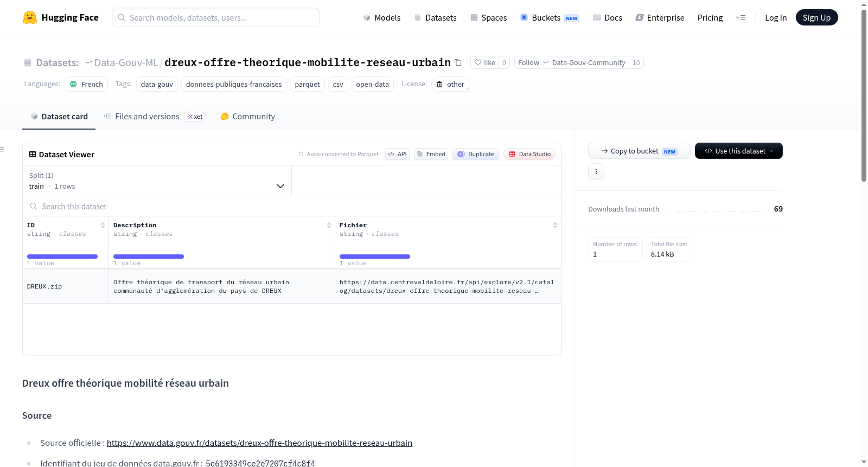The image size is (868, 467).
Task: Click Copy to bucket button
Action: click(x=639, y=151)
